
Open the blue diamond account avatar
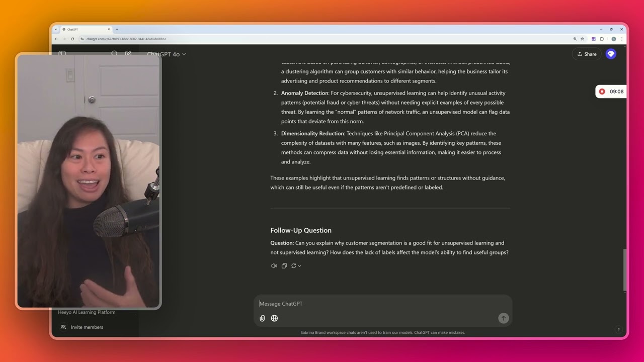611,54
